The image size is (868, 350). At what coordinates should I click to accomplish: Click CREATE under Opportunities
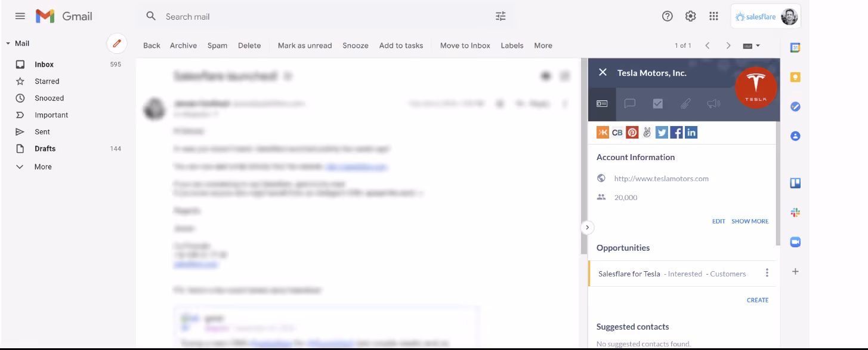tap(757, 300)
